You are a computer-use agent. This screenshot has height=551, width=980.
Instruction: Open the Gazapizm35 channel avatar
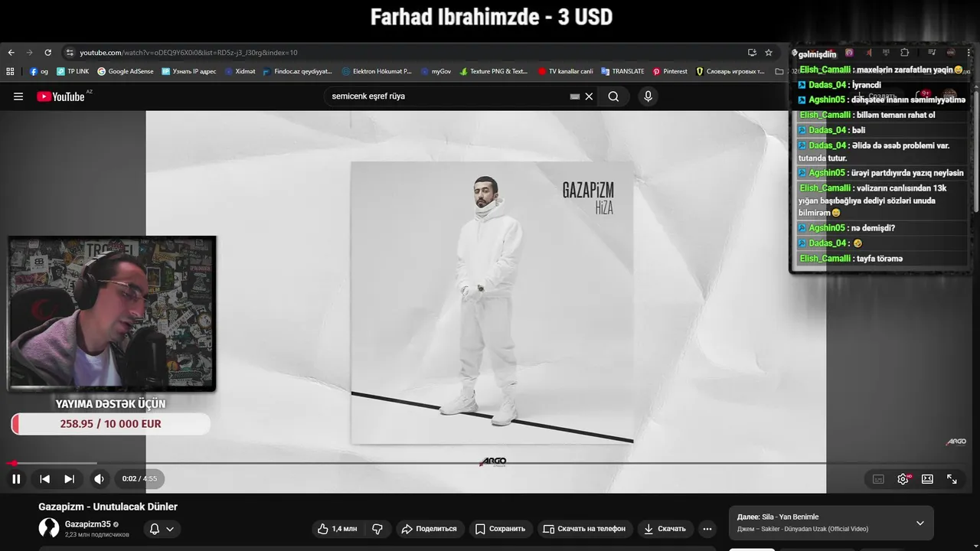[x=49, y=528]
